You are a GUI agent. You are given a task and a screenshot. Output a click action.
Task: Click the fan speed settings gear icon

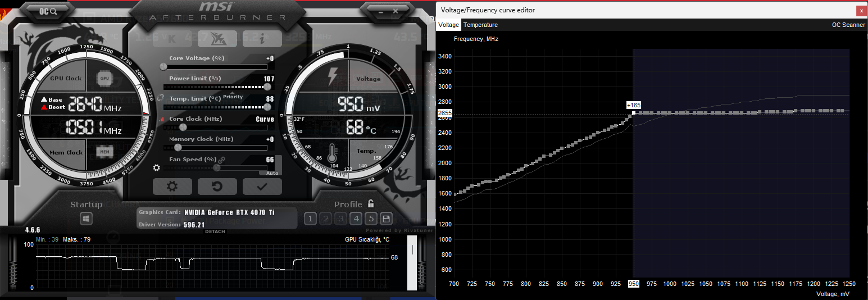tap(157, 167)
